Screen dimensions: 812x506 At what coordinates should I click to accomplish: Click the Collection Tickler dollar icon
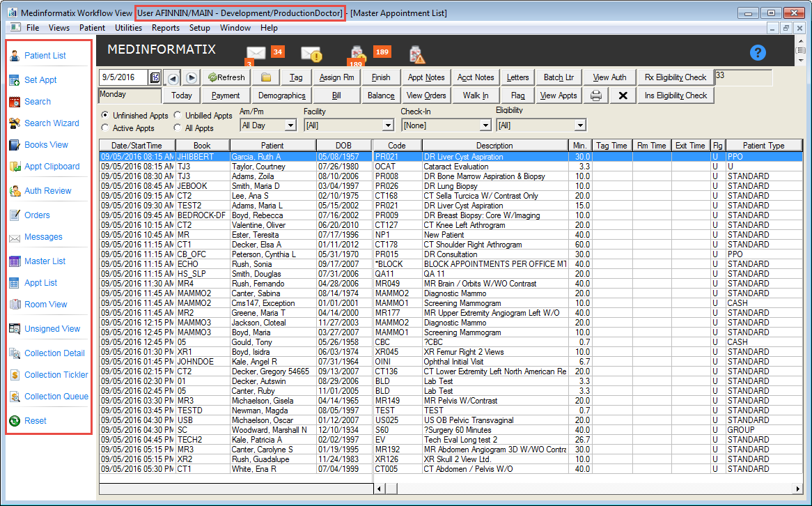coord(15,375)
